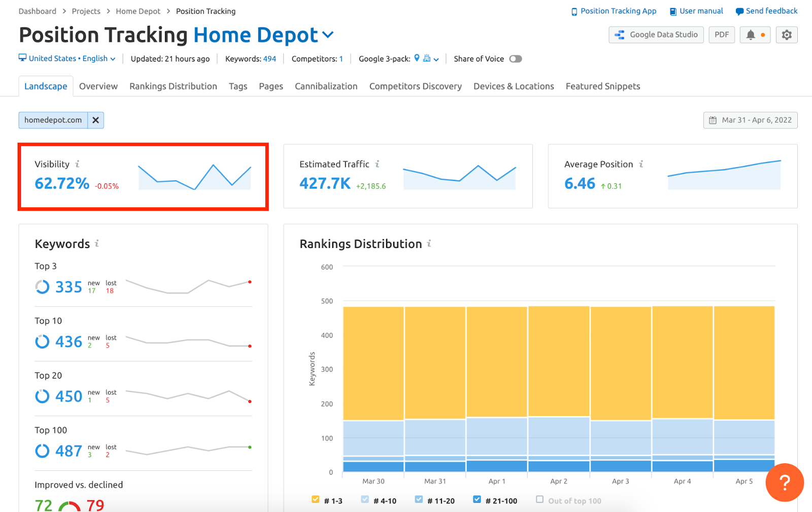Open the Cannibalization tab
Screen dimensions: 812x512
click(326, 86)
